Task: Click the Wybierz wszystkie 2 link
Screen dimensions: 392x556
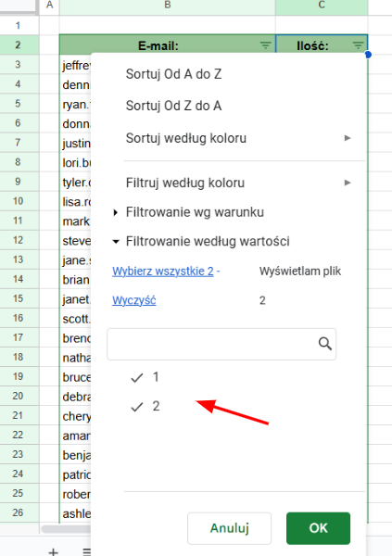Action: 163,272
